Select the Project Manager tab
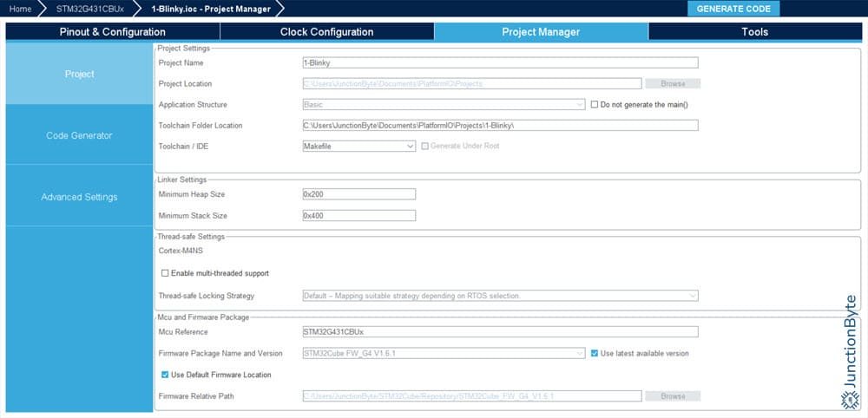Image resolution: width=868 pixels, height=418 pixels. [541, 32]
